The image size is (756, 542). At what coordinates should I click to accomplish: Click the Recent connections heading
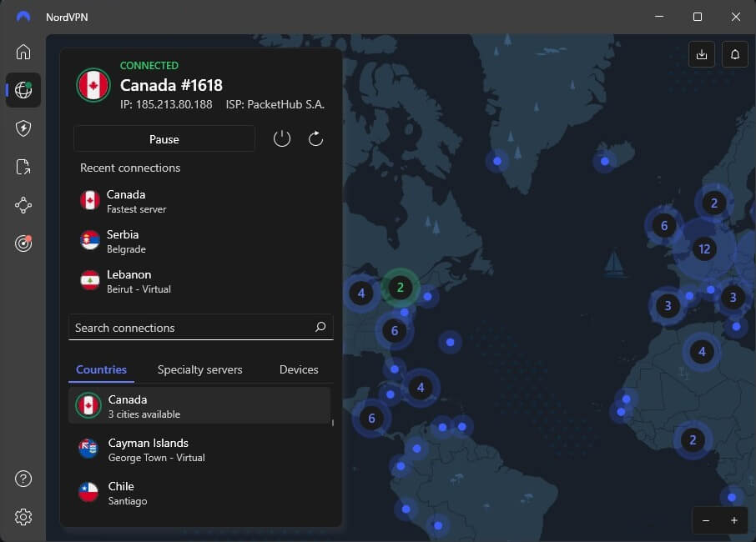[130, 168]
